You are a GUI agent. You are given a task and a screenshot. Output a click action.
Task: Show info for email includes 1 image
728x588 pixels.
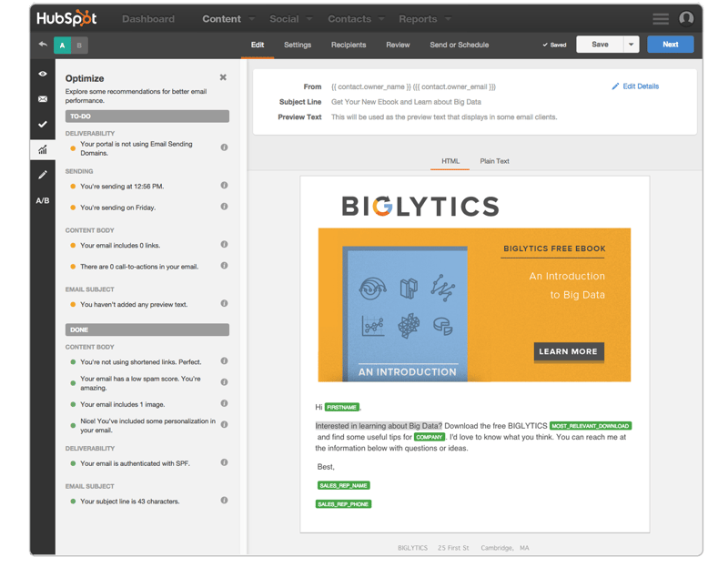[x=224, y=403]
